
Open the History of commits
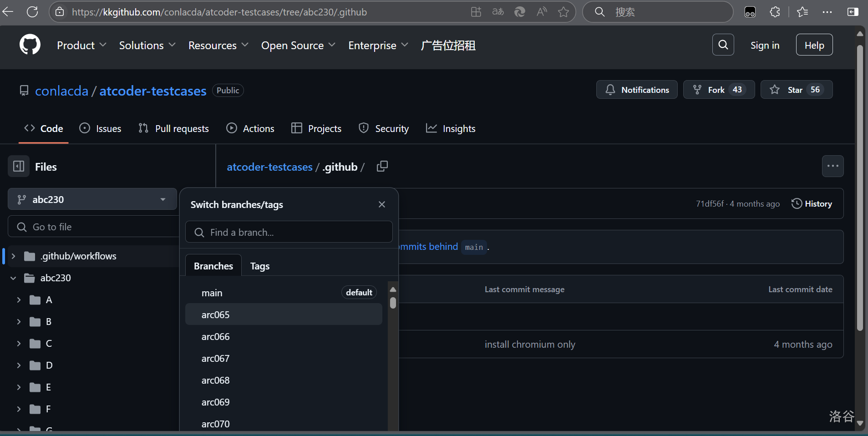pos(812,204)
